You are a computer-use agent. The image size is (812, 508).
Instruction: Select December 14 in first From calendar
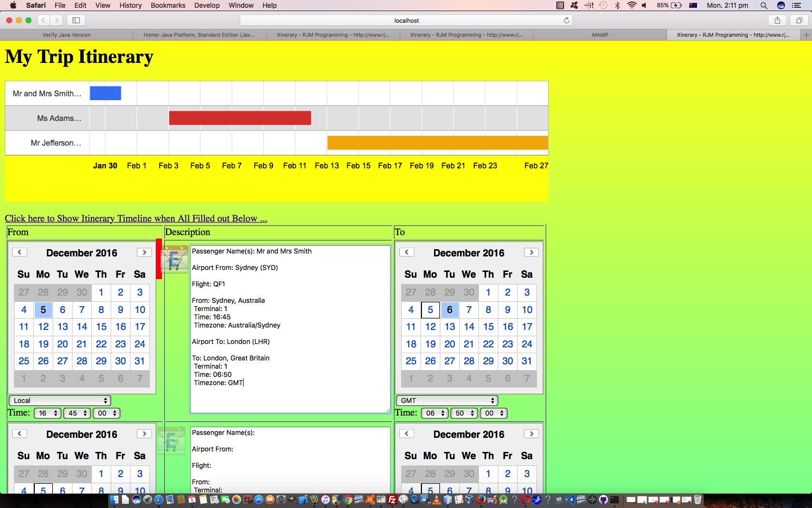pos(82,327)
